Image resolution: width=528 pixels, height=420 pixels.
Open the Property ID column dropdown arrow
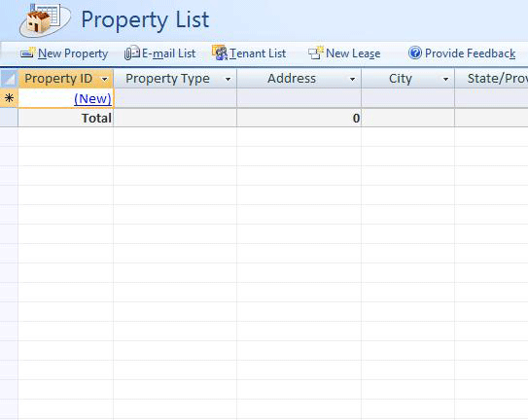point(105,79)
